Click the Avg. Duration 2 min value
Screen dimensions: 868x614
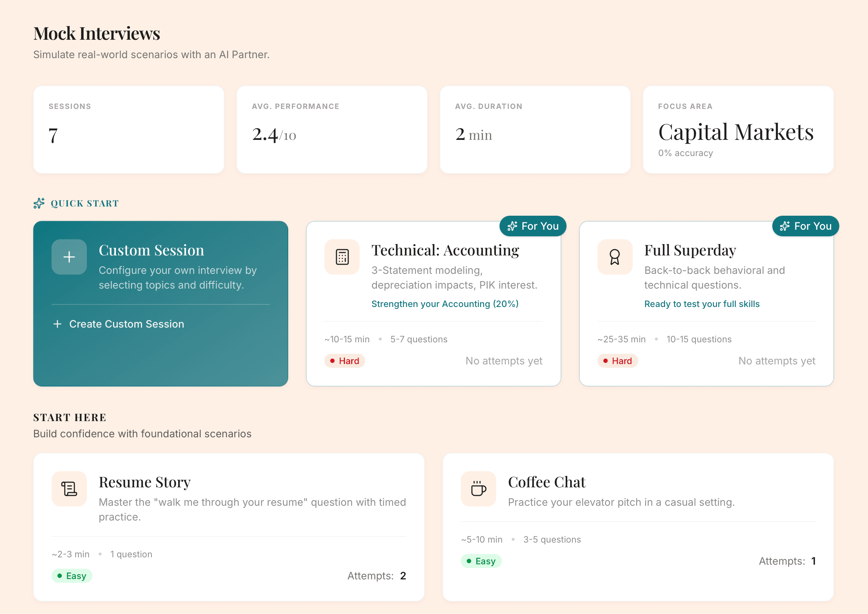coord(474,135)
